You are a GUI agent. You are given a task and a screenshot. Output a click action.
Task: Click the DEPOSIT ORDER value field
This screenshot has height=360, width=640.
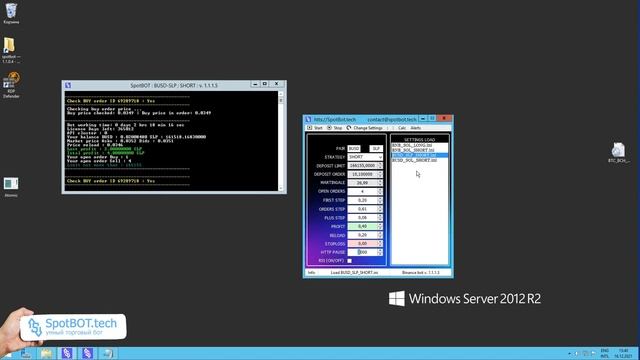point(362,174)
